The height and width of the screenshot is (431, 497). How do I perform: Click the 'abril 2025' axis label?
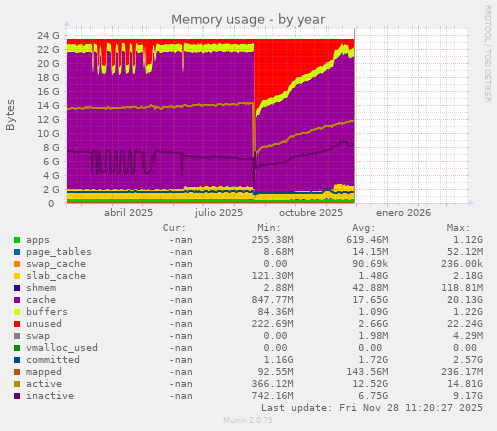tap(128, 213)
